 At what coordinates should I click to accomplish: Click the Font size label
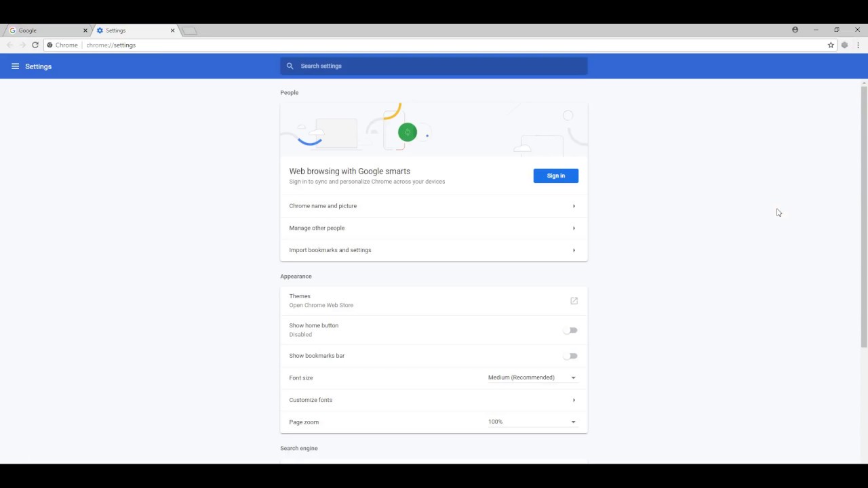pos(301,378)
